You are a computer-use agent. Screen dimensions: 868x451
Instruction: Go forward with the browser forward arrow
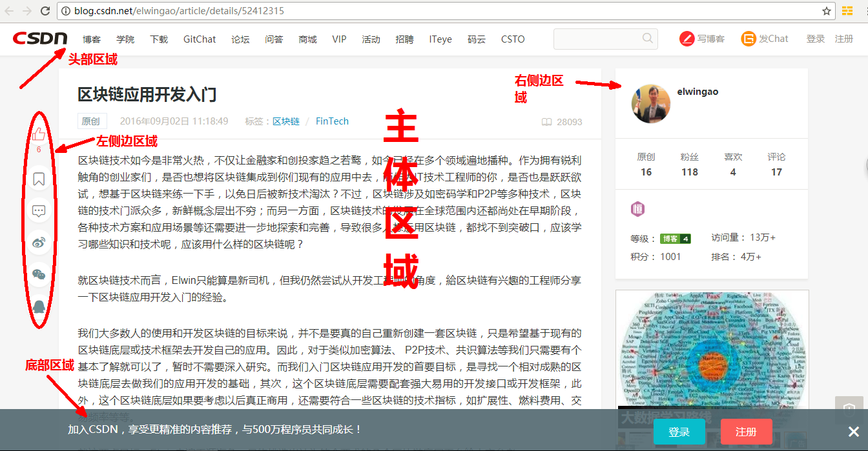pos(27,11)
